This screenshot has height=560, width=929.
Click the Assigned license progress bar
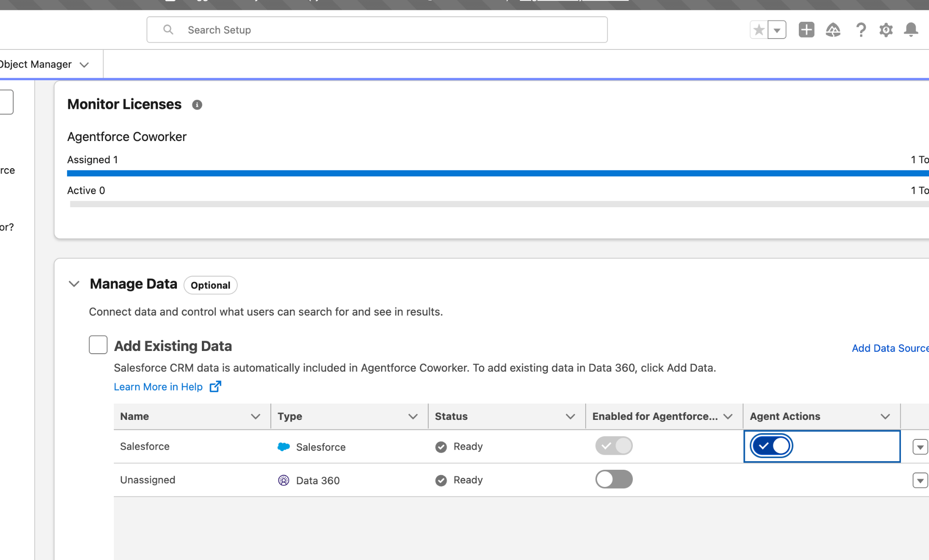(x=498, y=173)
